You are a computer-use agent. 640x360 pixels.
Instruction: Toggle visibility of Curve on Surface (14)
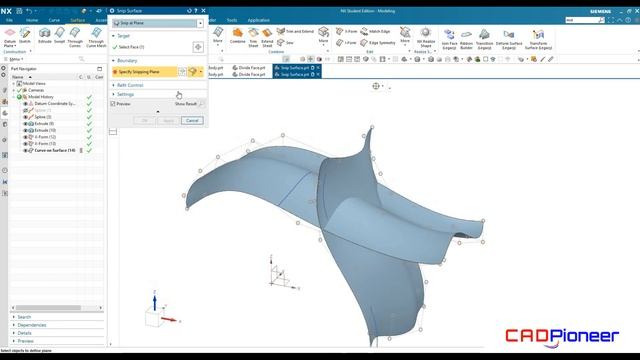[x=25, y=151]
